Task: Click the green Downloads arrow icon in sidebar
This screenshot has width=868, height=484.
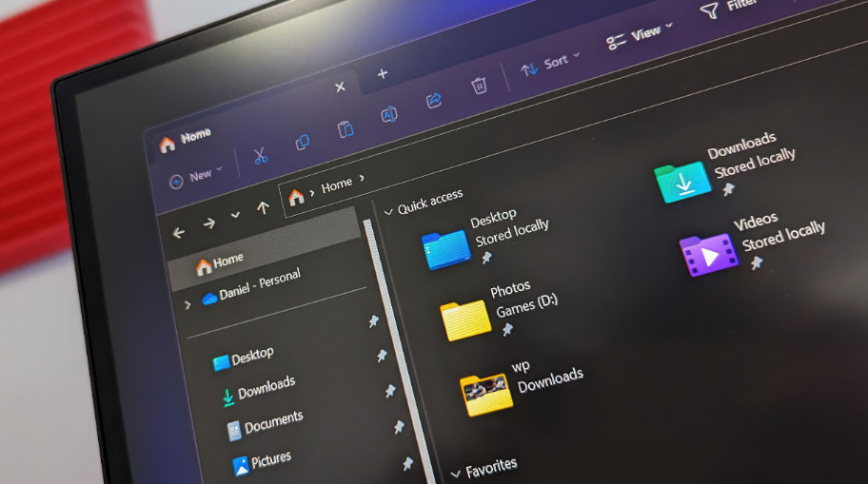Action: tap(227, 397)
